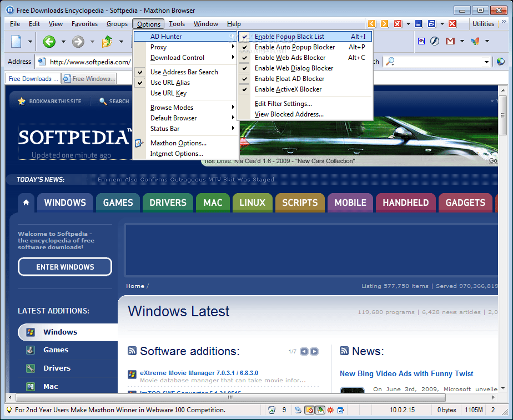
Task: Disable Enable Popup Black List
Action: (x=305, y=36)
